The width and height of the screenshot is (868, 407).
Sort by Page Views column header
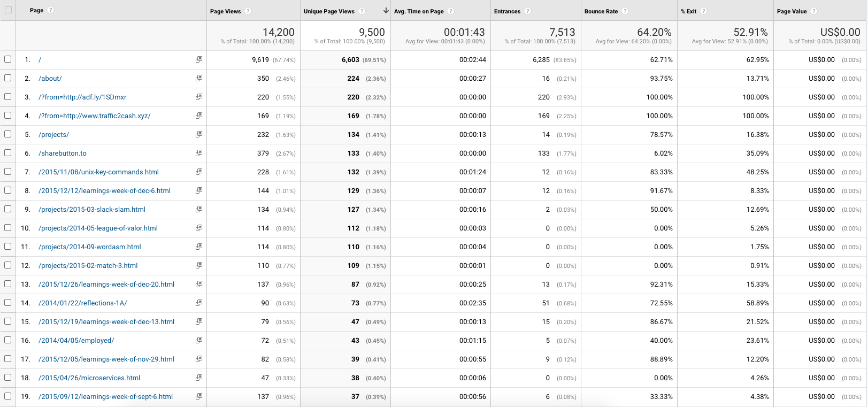point(226,11)
